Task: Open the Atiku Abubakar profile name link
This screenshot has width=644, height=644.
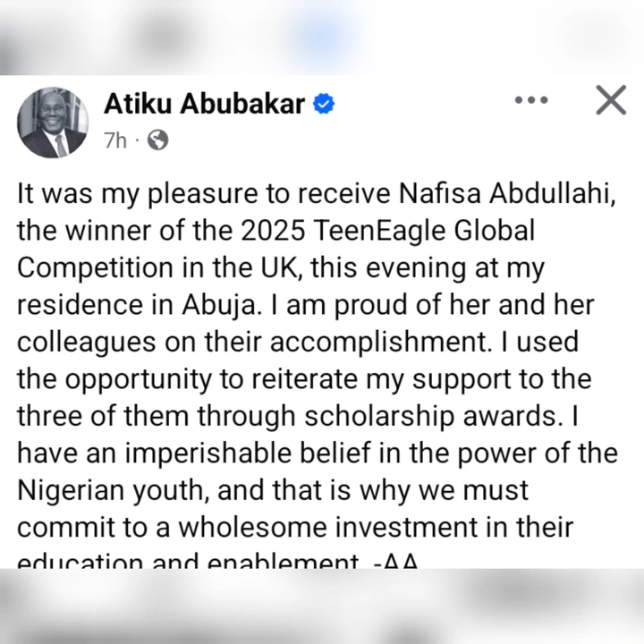Action: click(206, 105)
